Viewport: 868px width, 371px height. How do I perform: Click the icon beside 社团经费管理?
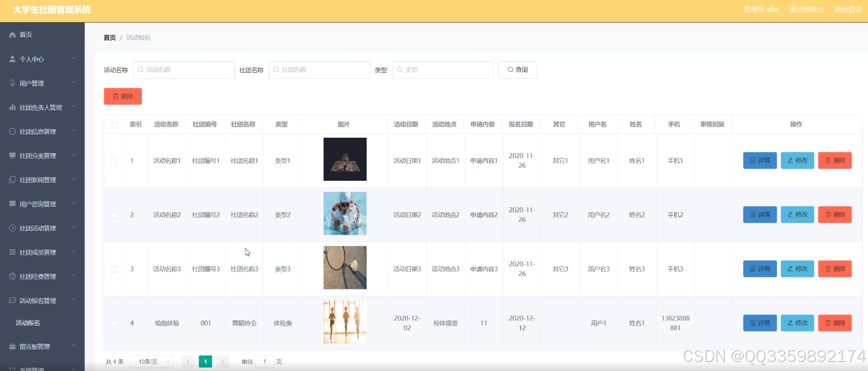click(x=13, y=276)
